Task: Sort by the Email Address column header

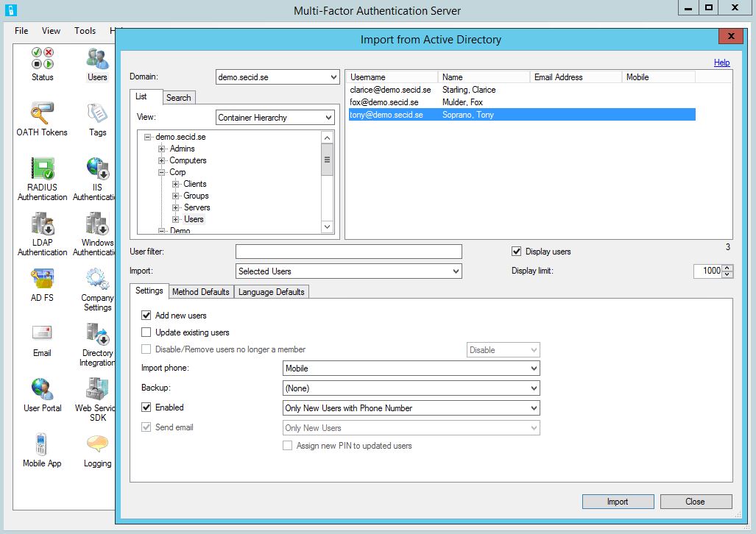Action: pyautogui.click(x=576, y=77)
